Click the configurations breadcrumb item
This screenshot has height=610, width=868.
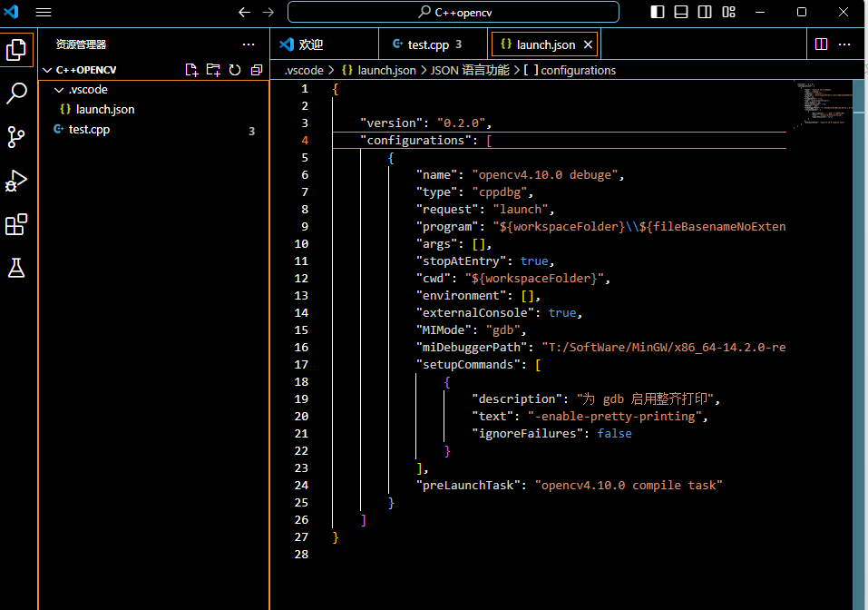click(578, 70)
